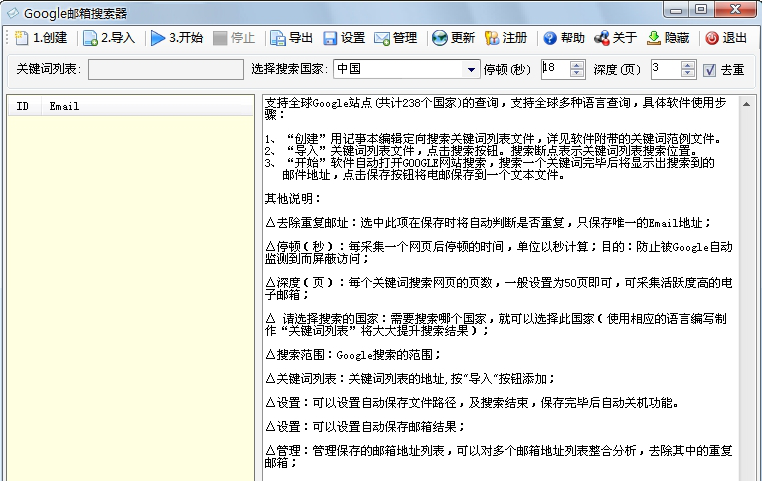Click the 1.创建 create toolbar icon

click(22, 38)
